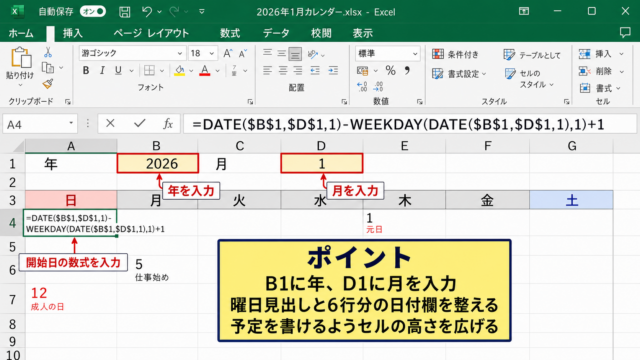The height and width of the screenshot is (360, 640).
Task: Cut selection with scissors icon
Action: (x=48, y=52)
